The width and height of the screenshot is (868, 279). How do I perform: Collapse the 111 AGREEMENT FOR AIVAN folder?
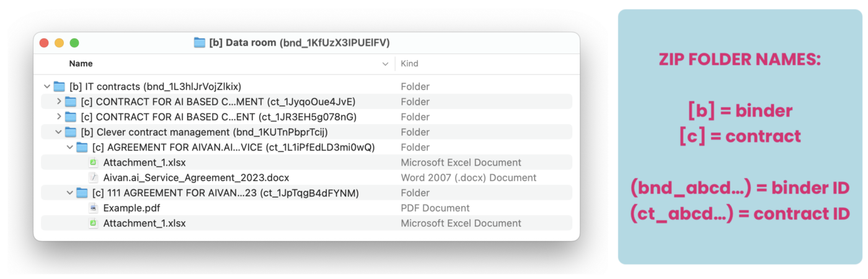pyautogui.click(x=70, y=193)
